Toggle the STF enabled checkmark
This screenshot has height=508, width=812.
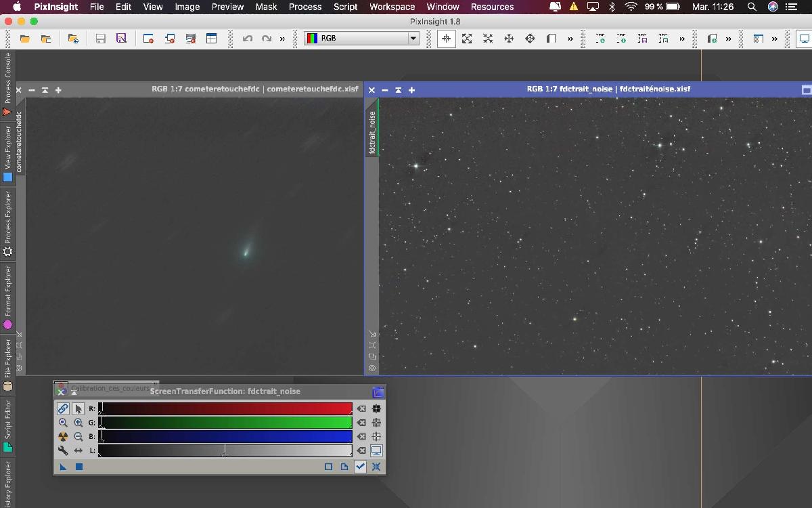click(360, 467)
